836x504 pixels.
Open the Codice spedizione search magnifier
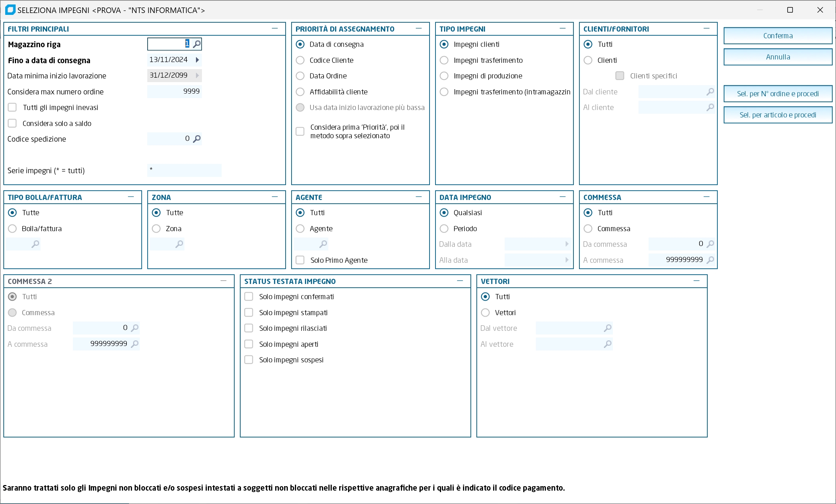197,139
